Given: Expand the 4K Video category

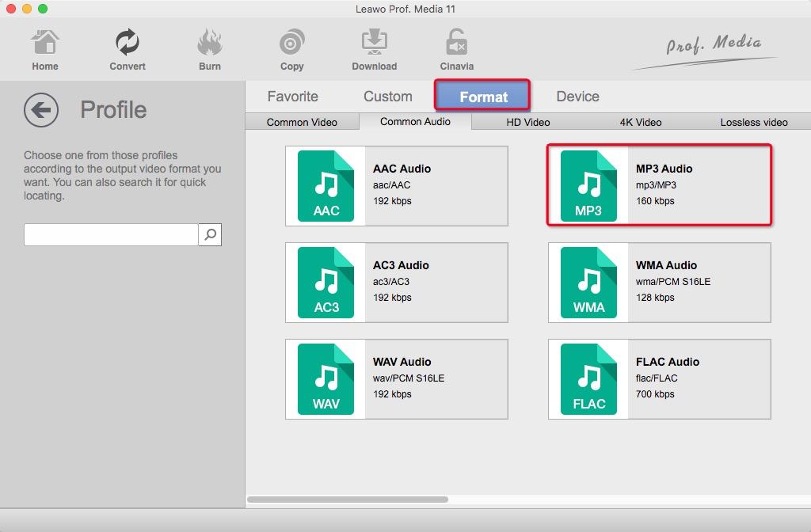Looking at the screenshot, I should tap(639, 122).
